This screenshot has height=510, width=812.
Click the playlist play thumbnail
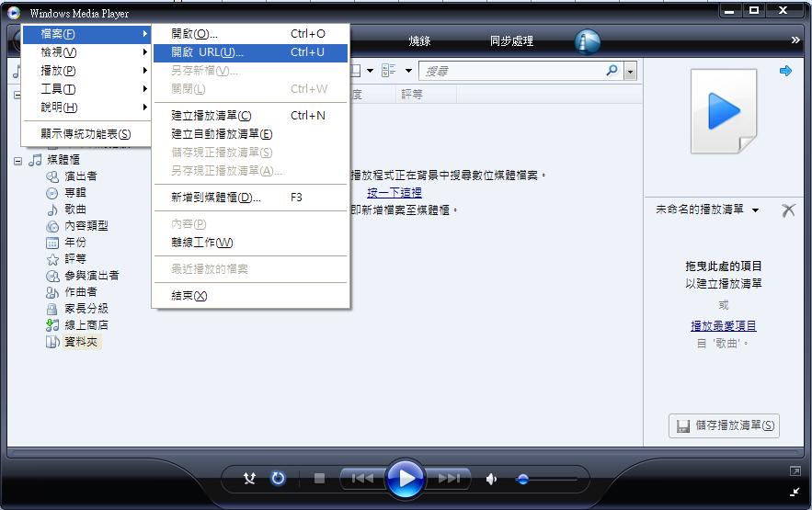tap(724, 111)
